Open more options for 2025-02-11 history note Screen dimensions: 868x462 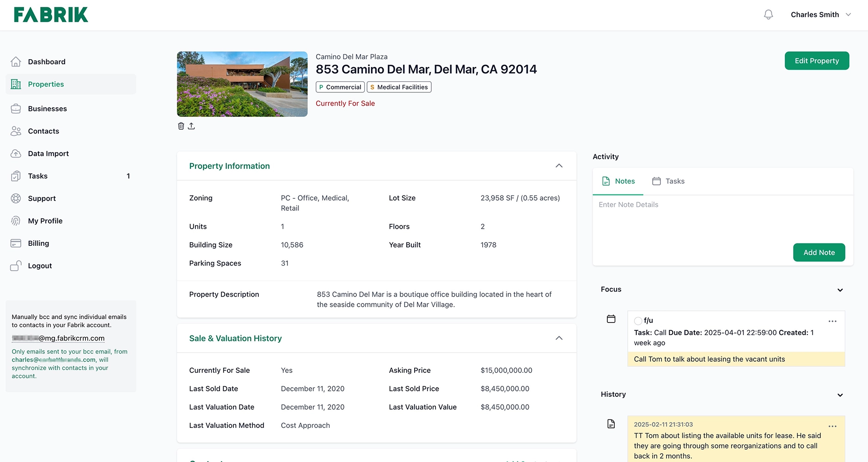click(x=832, y=426)
